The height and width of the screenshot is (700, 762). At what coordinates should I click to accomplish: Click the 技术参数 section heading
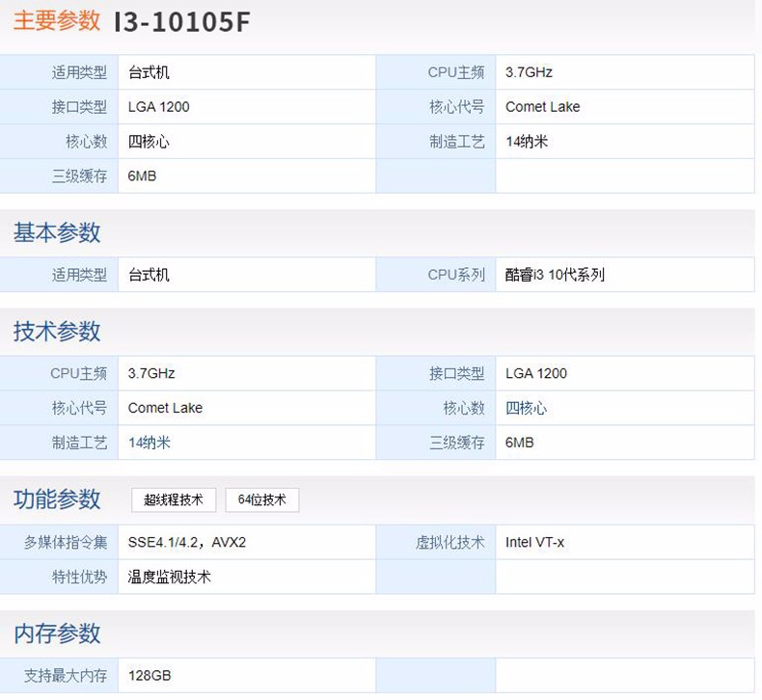click(x=57, y=332)
